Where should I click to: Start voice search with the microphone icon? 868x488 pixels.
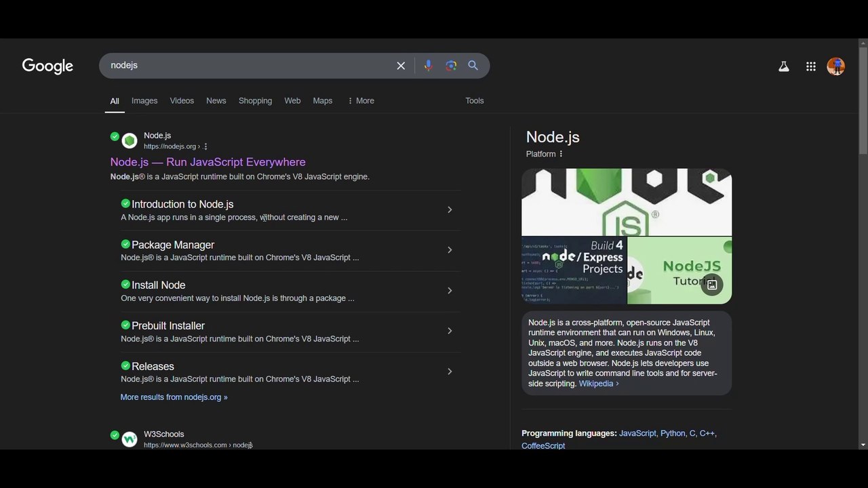tap(428, 66)
